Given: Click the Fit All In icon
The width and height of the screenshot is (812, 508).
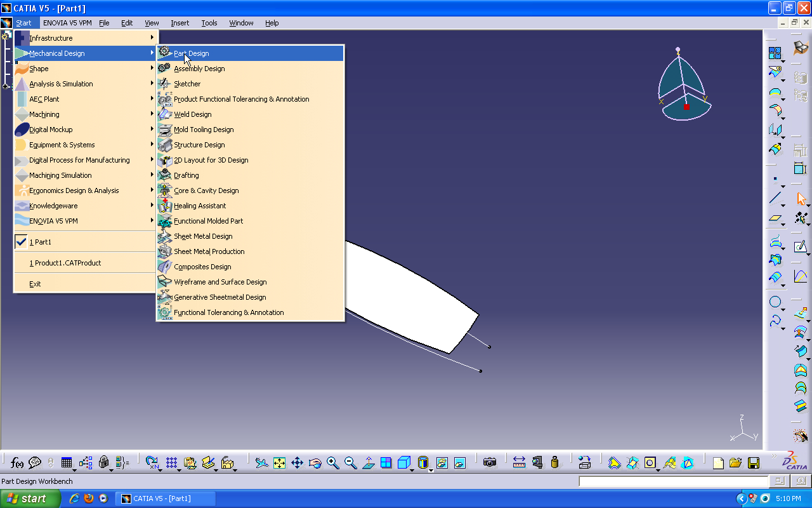Looking at the screenshot, I should pyautogui.click(x=279, y=463).
